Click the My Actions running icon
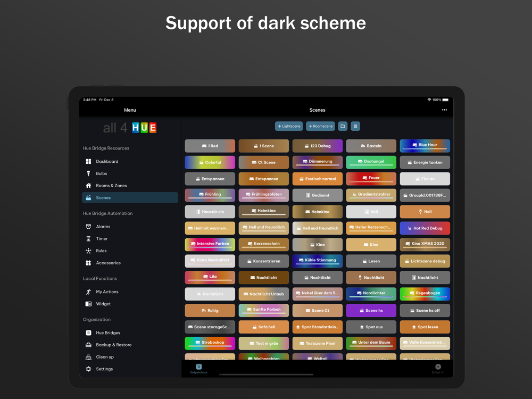 (x=88, y=292)
